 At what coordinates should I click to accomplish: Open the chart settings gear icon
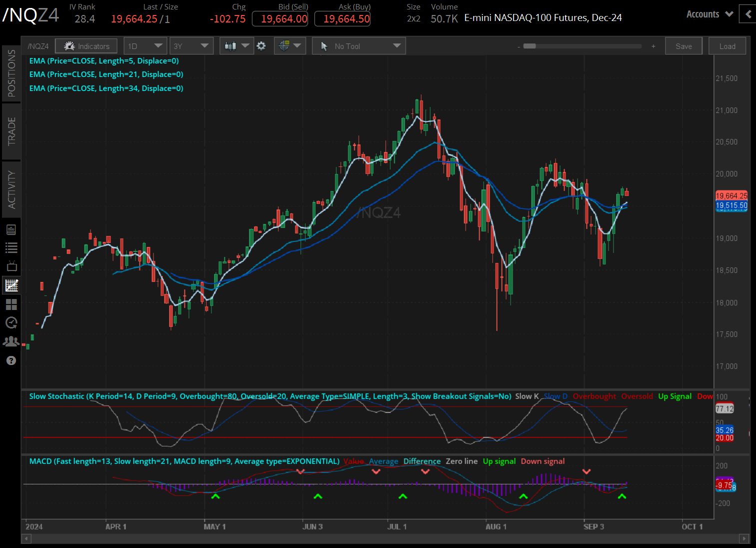pos(261,45)
